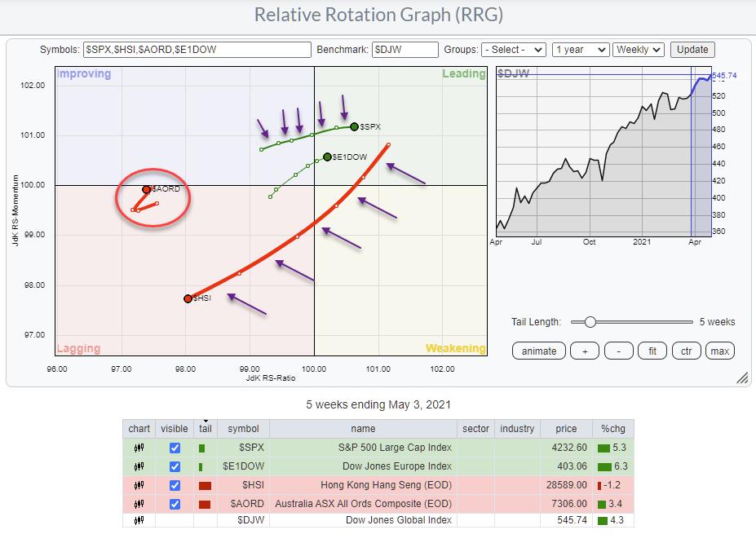Open chart icon in $DJW row
This screenshot has height=543, width=756.
(139, 520)
